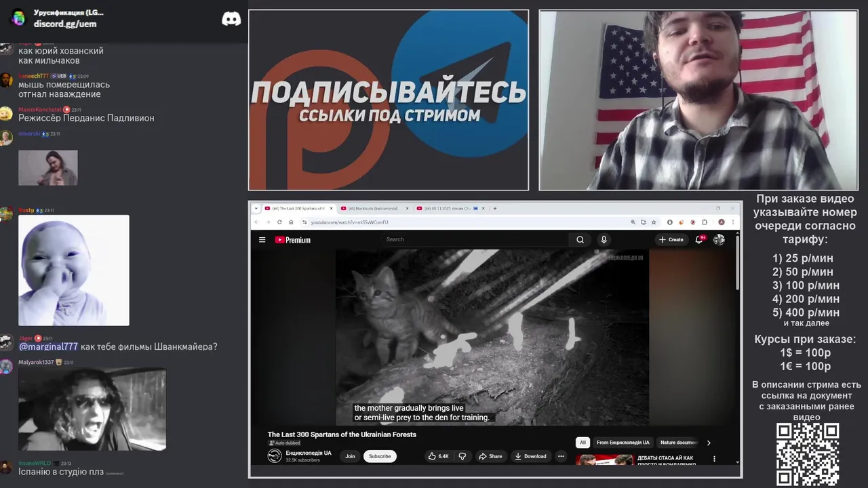Click username Malyarok1337 in chat
The height and width of the screenshot is (488, 868).
pyautogui.click(x=36, y=363)
